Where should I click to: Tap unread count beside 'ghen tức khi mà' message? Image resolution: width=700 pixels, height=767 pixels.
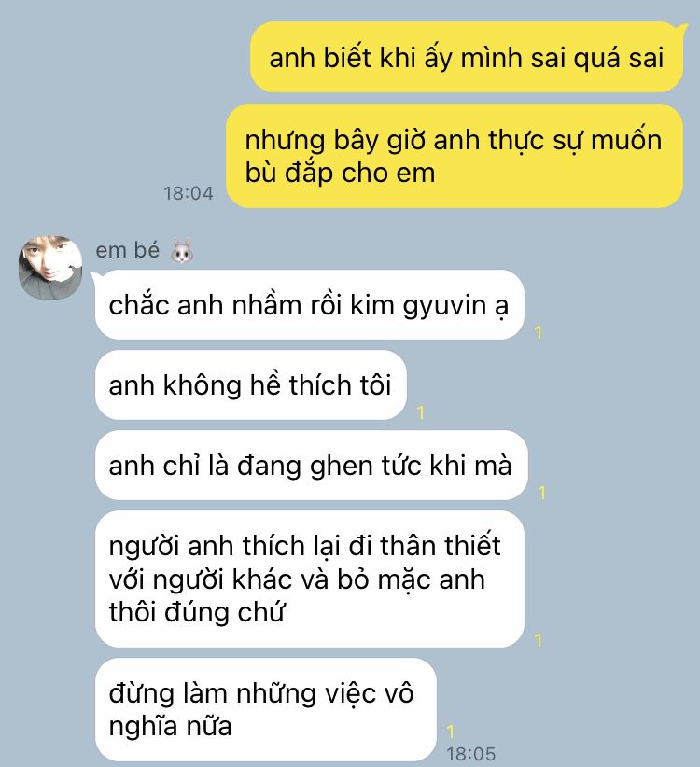point(542,493)
